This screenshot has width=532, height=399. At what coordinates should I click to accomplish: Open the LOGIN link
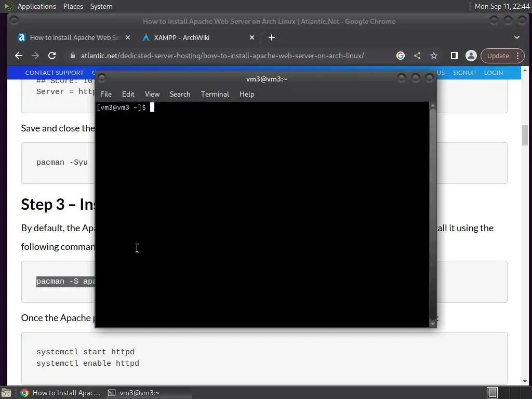click(x=494, y=73)
